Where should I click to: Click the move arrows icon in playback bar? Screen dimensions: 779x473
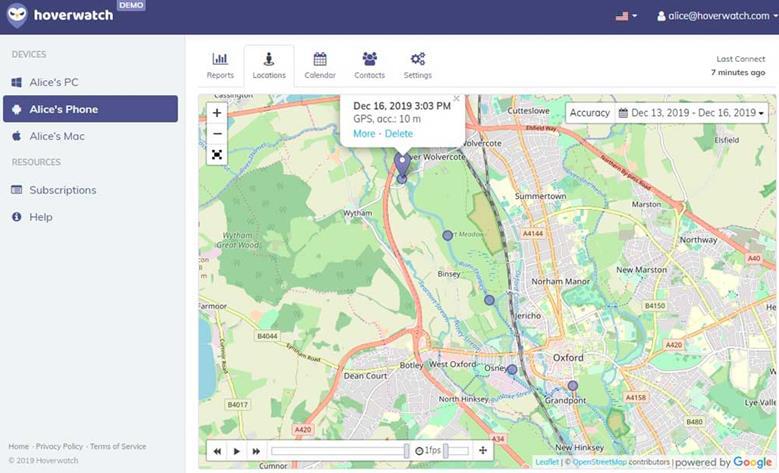pos(483,451)
